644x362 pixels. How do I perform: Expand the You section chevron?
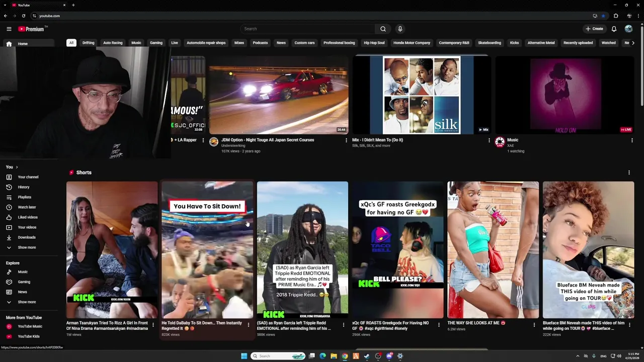[17, 167]
